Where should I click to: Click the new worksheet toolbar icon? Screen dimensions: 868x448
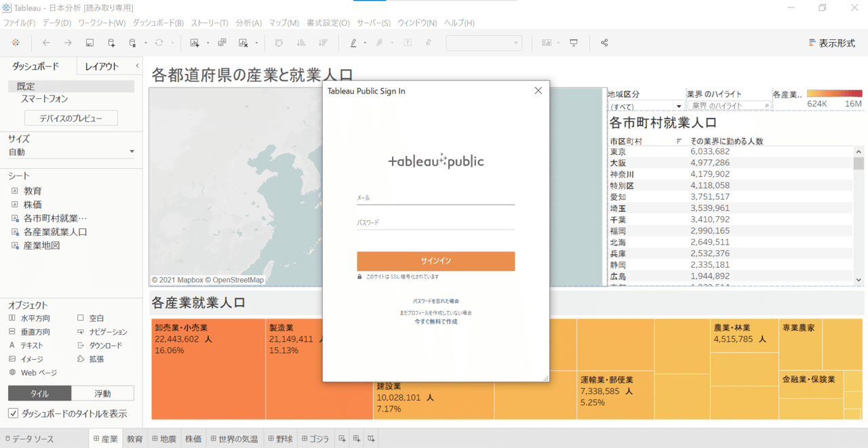pyautogui.click(x=195, y=43)
